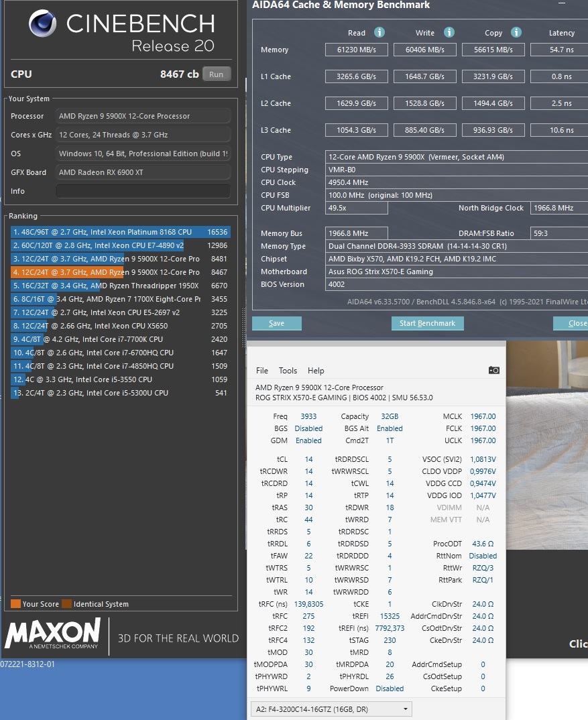Click the CPU Clock field 4950.4 MHz

[457, 182]
